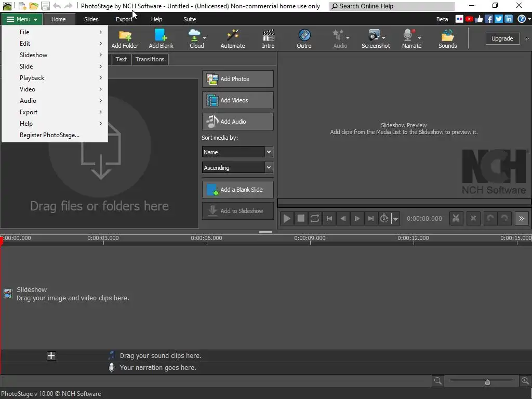The height and width of the screenshot is (399, 532).
Task: Open the Cloud toolbar icon
Action: [197, 39]
